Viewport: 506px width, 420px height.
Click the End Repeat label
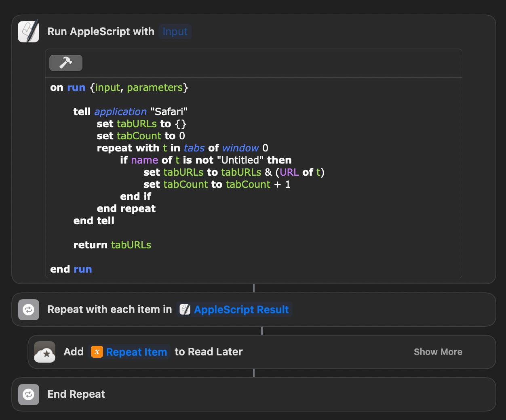pos(76,395)
